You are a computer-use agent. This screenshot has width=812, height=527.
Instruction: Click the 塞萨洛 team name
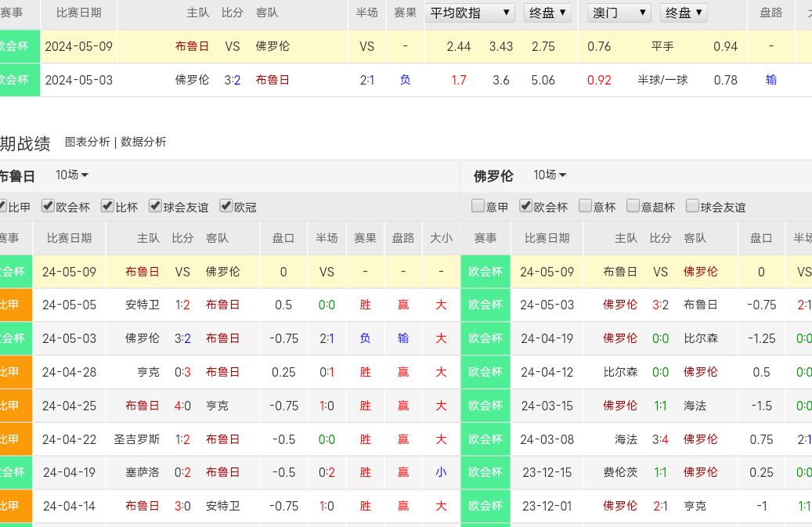pyautogui.click(x=143, y=472)
